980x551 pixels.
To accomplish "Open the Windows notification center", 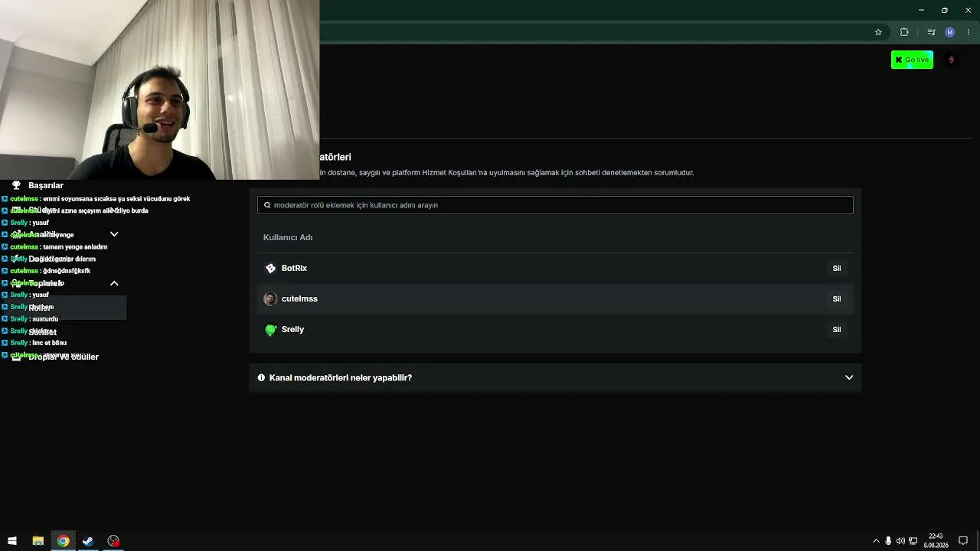I will (x=963, y=541).
